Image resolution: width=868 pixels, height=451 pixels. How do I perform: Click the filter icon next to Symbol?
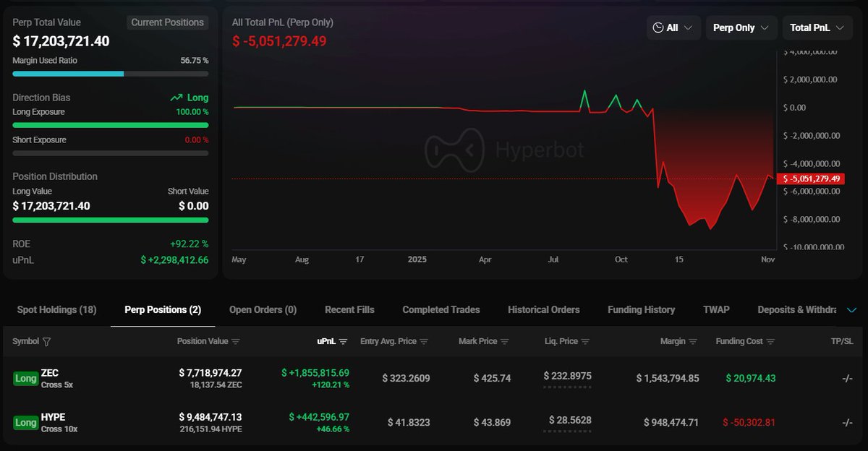[47, 342]
